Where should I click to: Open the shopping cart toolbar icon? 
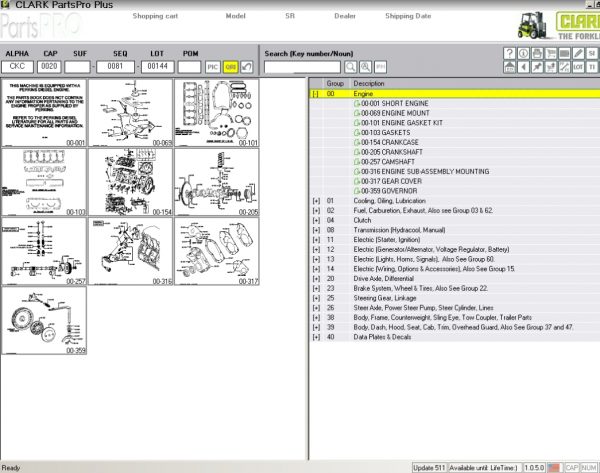pos(551,53)
